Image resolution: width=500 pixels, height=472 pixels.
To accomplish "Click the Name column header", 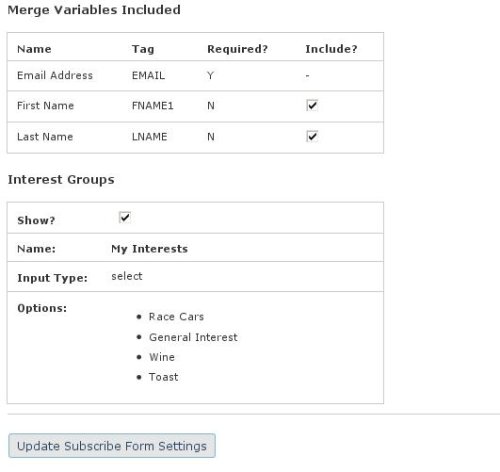I will pyautogui.click(x=34, y=49).
